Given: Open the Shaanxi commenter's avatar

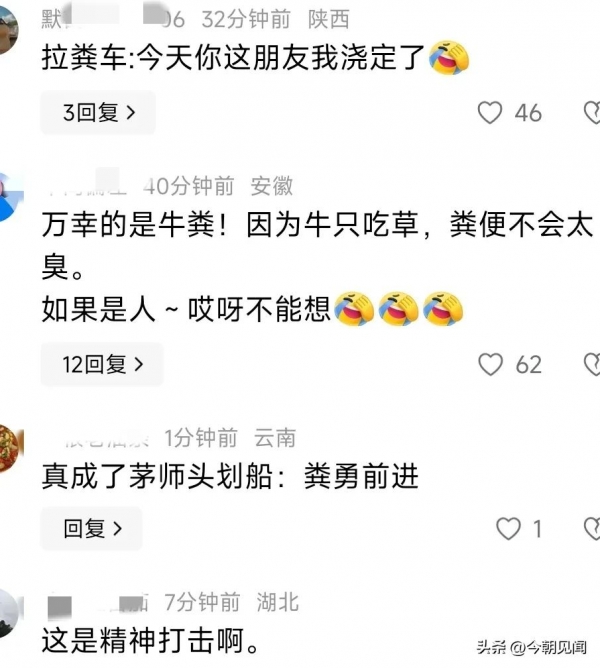Looking at the screenshot, I should click(x=9, y=30).
